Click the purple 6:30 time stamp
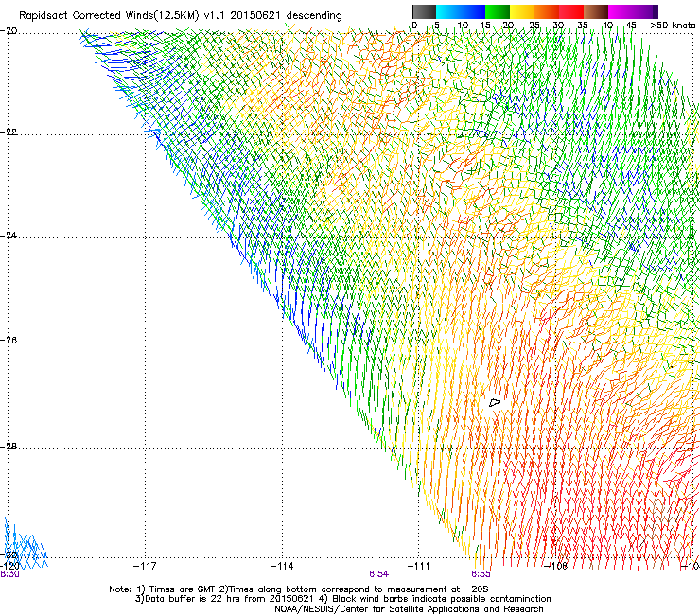 [9, 574]
